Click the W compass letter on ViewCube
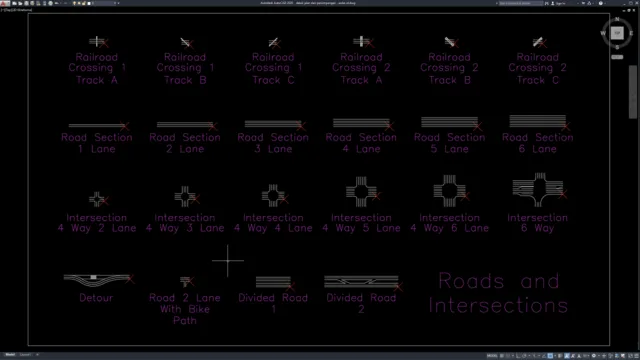640x360 pixels. click(x=603, y=33)
